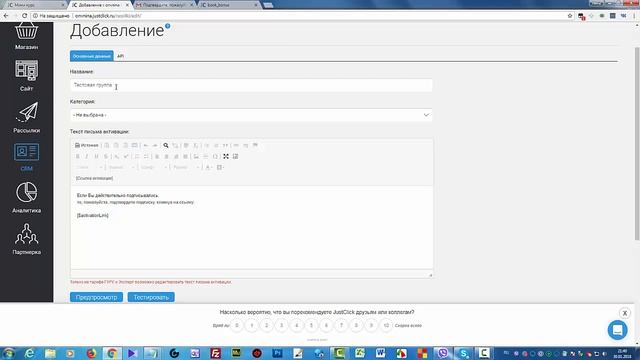Click inside the activation letter text area

(251, 227)
